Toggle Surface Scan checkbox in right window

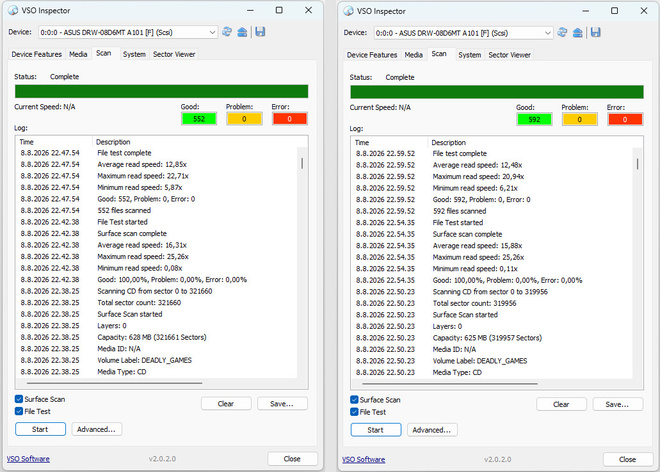[x=354, y=400]
